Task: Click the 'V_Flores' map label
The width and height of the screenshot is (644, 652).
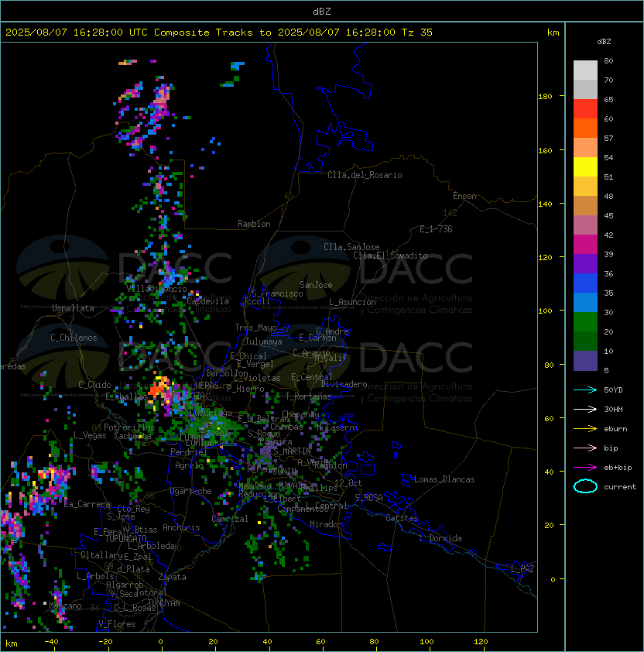Action: click(117, 624)
